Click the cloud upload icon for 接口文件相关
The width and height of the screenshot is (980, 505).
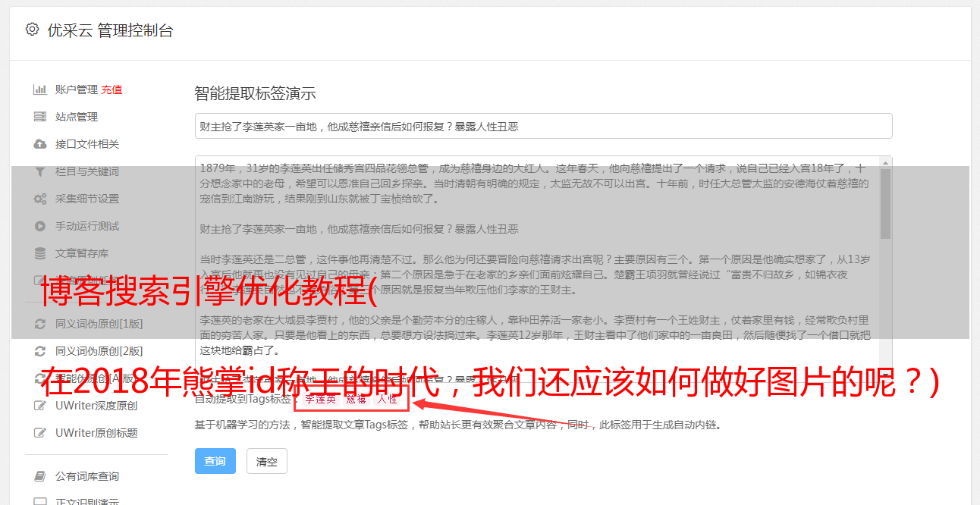[40, 144]
